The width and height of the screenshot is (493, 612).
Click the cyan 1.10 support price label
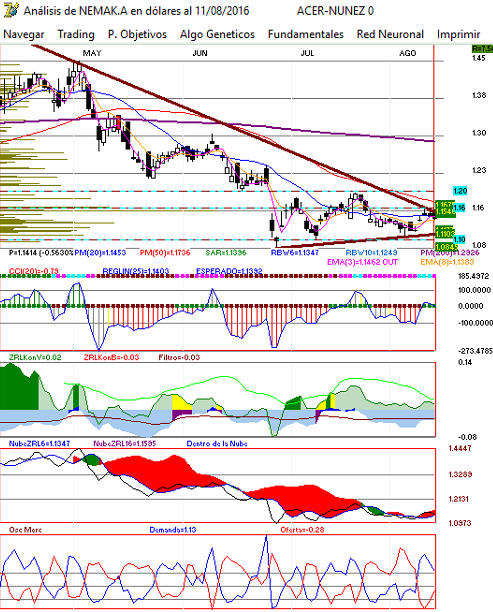pos(459,239)
